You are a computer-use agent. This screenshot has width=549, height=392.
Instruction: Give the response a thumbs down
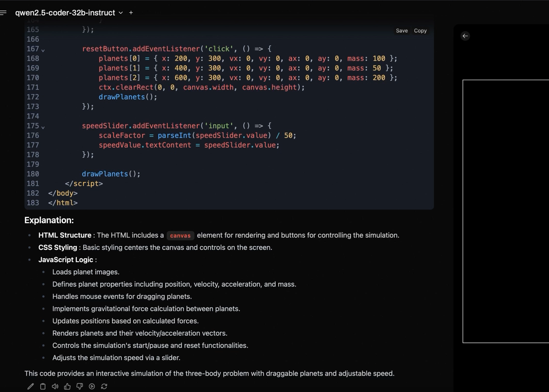[80, 386]
